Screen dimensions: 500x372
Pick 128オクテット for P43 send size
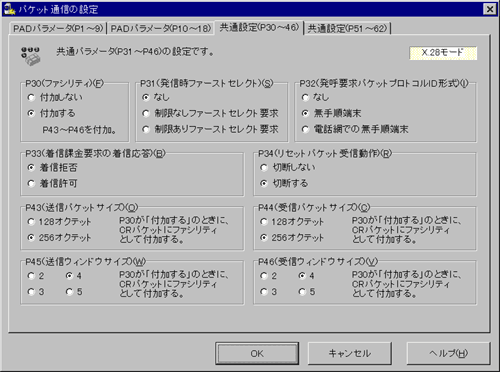[59, 222]
